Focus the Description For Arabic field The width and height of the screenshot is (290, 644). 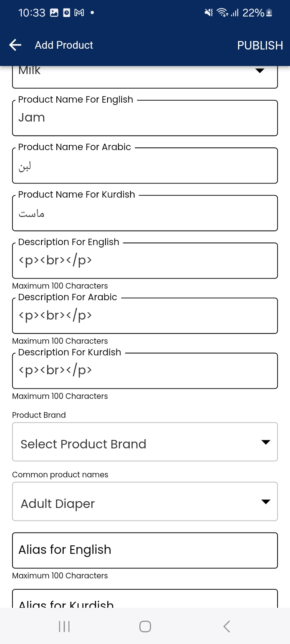coord(145,316)
